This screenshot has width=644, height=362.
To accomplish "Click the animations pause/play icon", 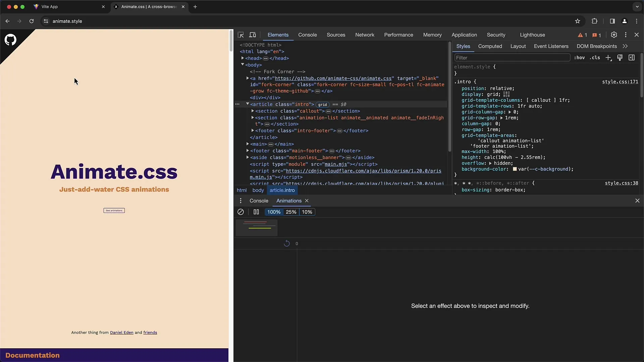I will click(256, 212).
